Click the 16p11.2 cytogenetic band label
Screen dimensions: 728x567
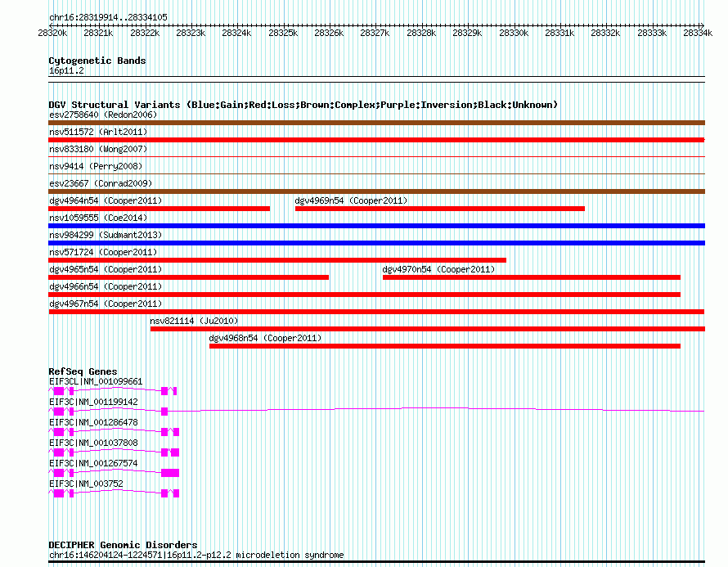coord(66,70)
